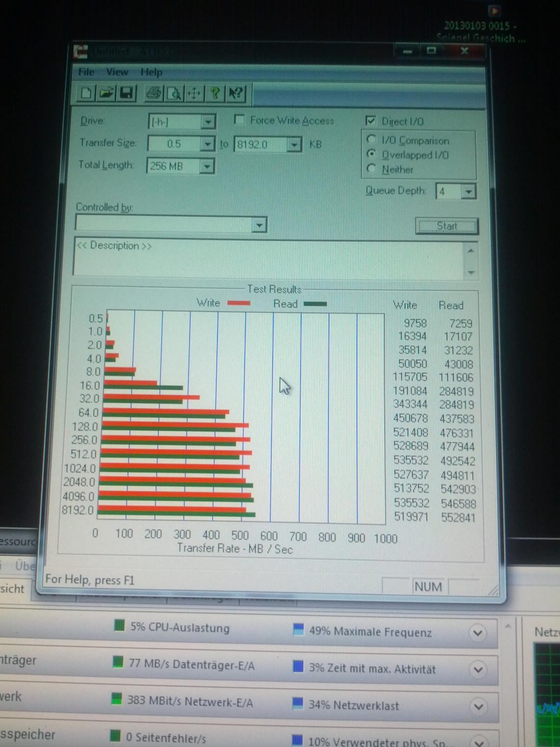Click the Description scrollbar up arrow
The image size is (560, 747).
(471, 250)
